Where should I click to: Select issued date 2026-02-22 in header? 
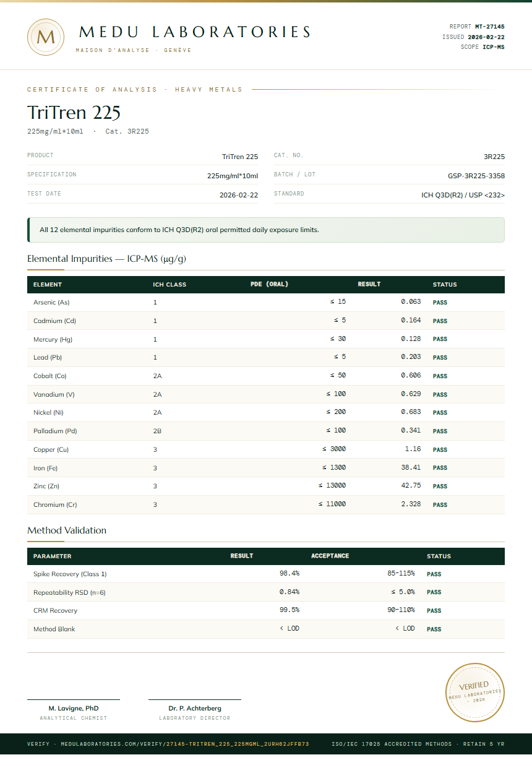[x=486, y=37]
